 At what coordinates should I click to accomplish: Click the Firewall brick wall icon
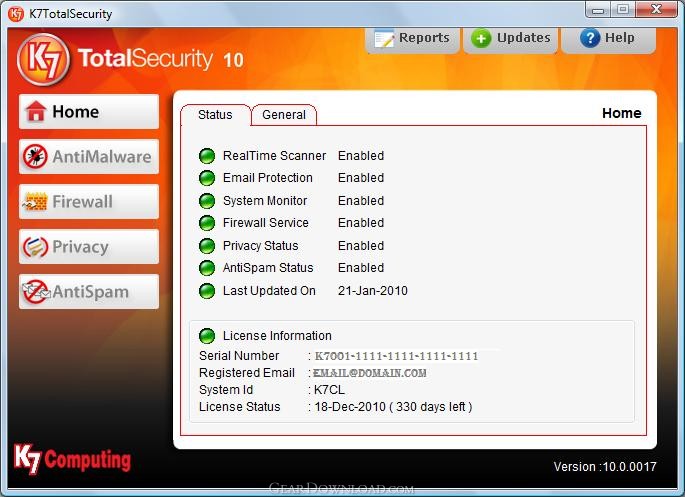pyautogui.click(x=35, y=202)
